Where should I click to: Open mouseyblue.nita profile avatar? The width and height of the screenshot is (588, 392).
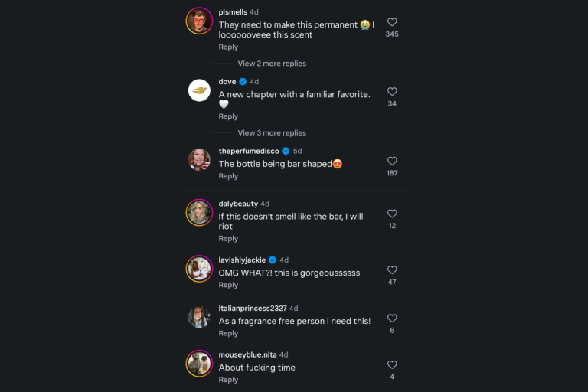(199, 364)
